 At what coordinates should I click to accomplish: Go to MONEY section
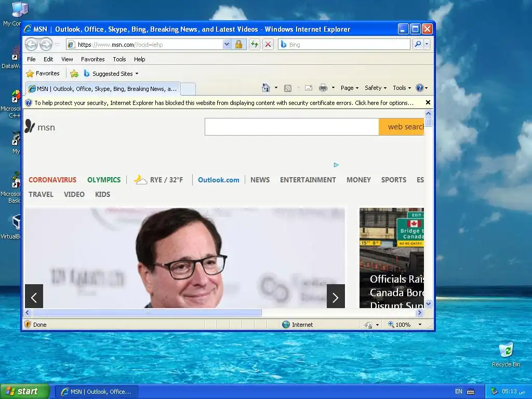358,180
